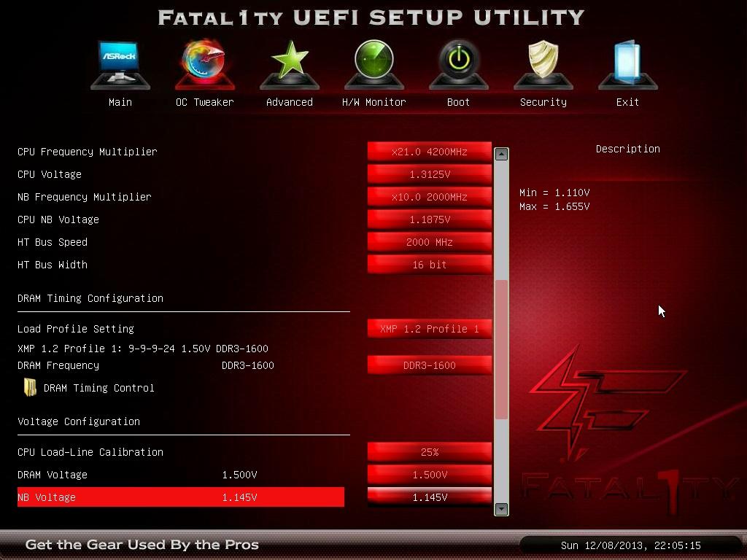Select the CPU Voltage row label
Image resolution: width=747 pixels, height=560 pixels.
(50, 174)
